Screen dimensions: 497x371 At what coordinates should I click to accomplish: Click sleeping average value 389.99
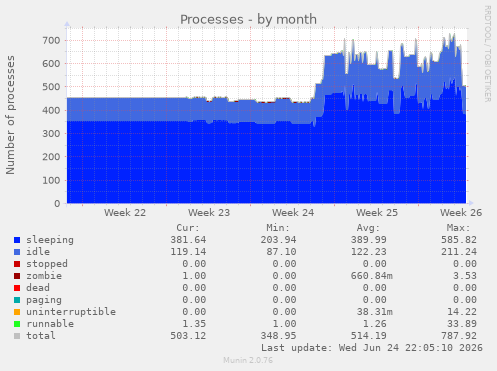[369, 240]
